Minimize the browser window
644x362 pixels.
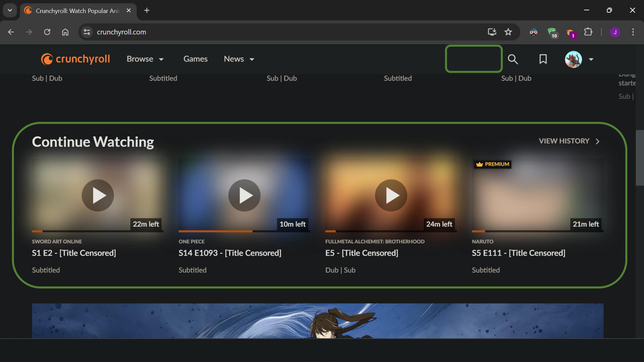click(x=587, y=10)
